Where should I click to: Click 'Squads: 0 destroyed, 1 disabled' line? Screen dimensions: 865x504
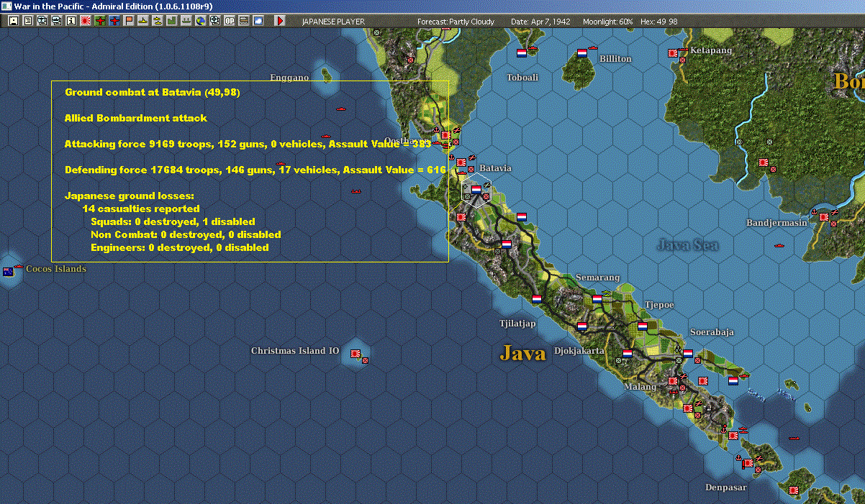click(x=173, y=221)
